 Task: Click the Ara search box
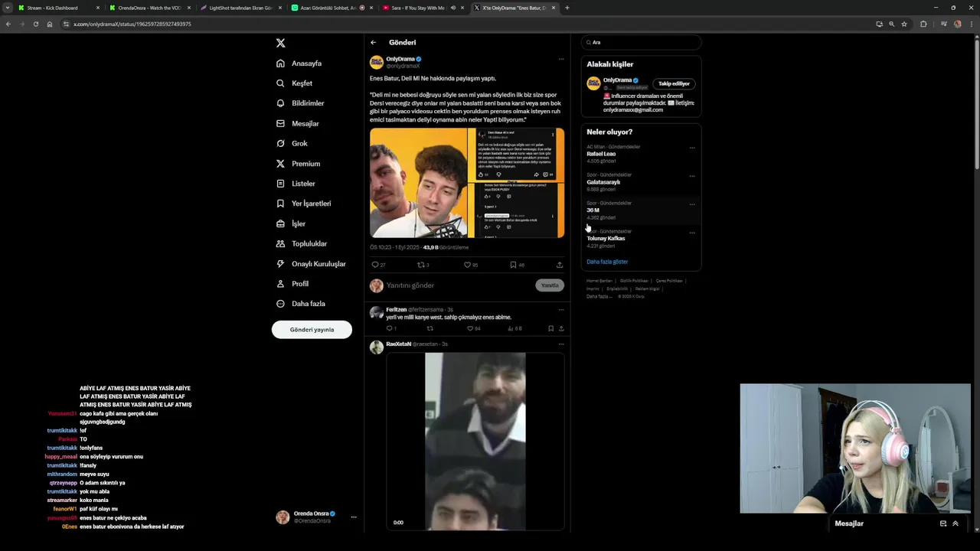(x=642, y=43)
